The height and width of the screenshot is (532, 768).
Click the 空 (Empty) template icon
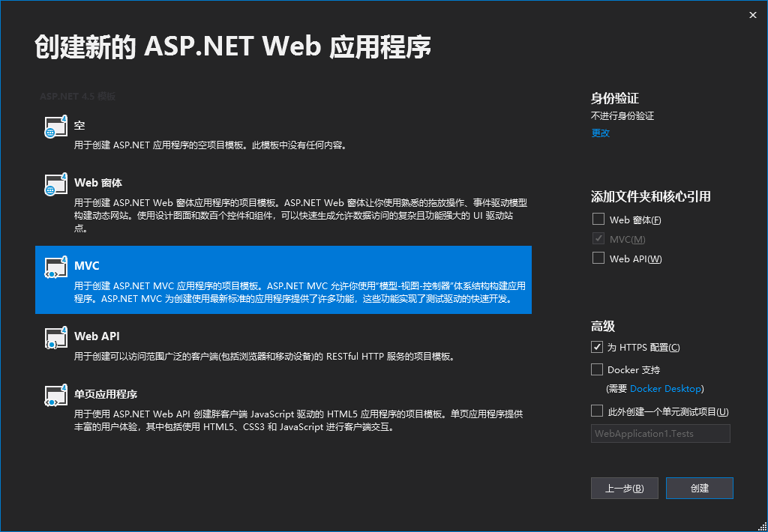coord(54,125)
